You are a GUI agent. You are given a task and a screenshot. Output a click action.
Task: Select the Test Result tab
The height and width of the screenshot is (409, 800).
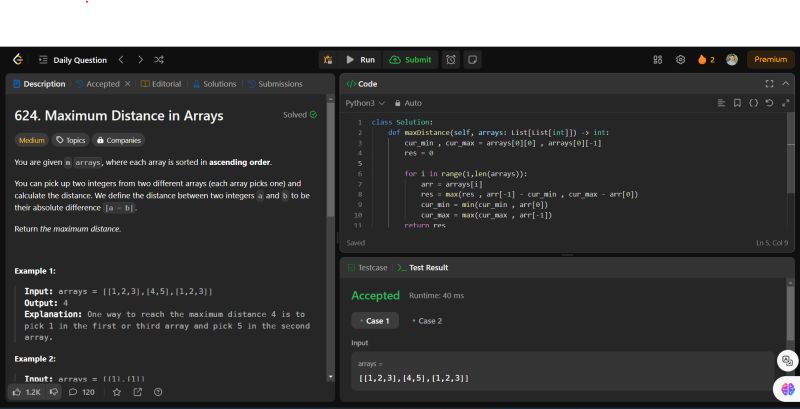(423, 268)
